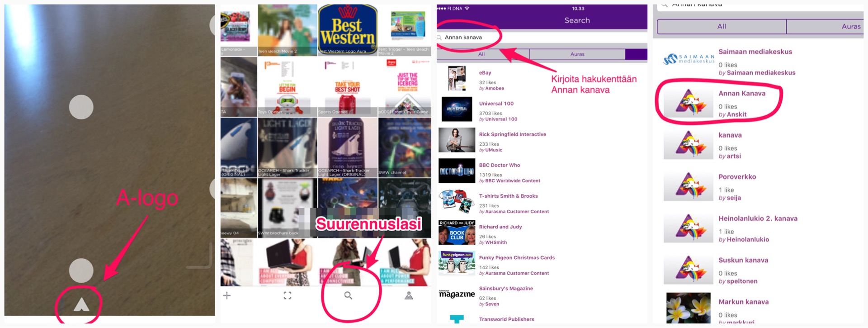
Task: Open the Best Western Logo Aura tile
Action: [x=348, y=30]
